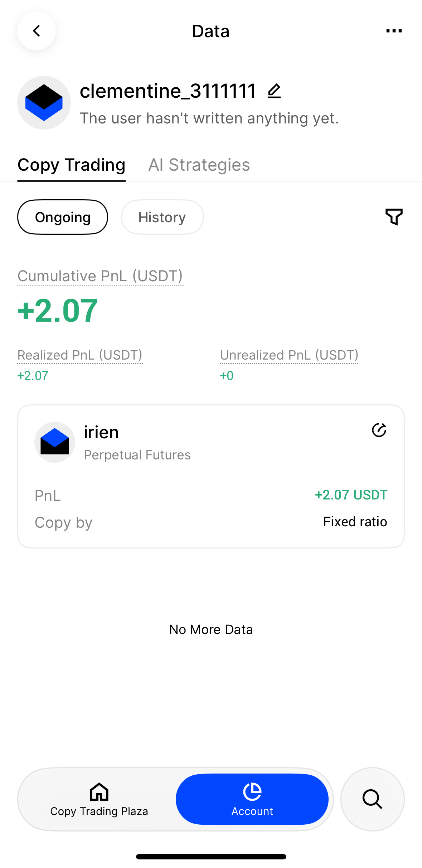Switch to the History filter pill
This screenshot has width=422, height=868.
tap(162, 217)
